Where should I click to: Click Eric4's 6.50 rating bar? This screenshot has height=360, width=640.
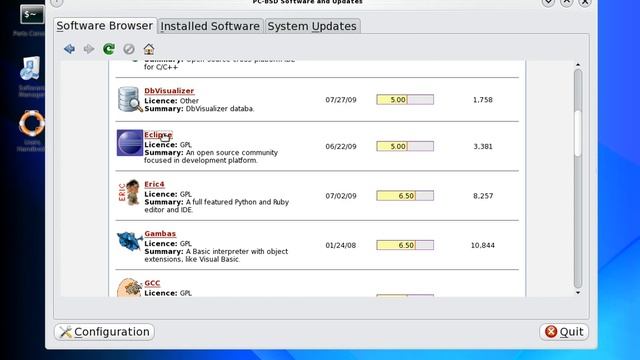[405, 196]
